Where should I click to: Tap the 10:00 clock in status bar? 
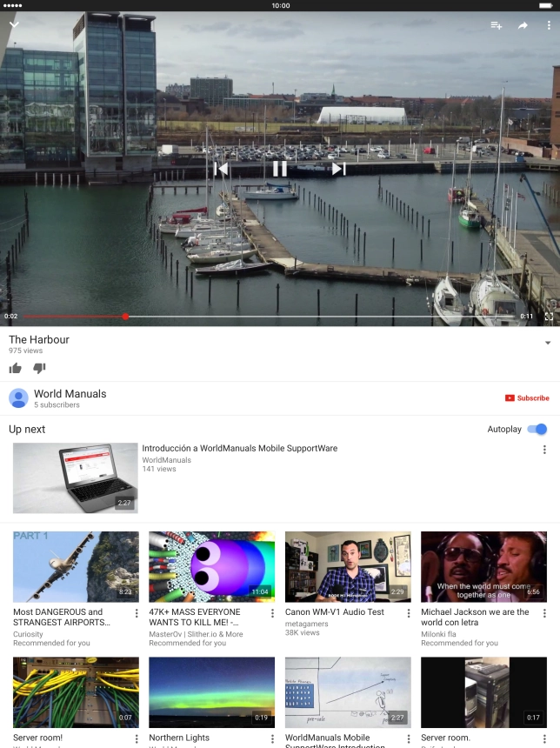click(x=281, y=5)
